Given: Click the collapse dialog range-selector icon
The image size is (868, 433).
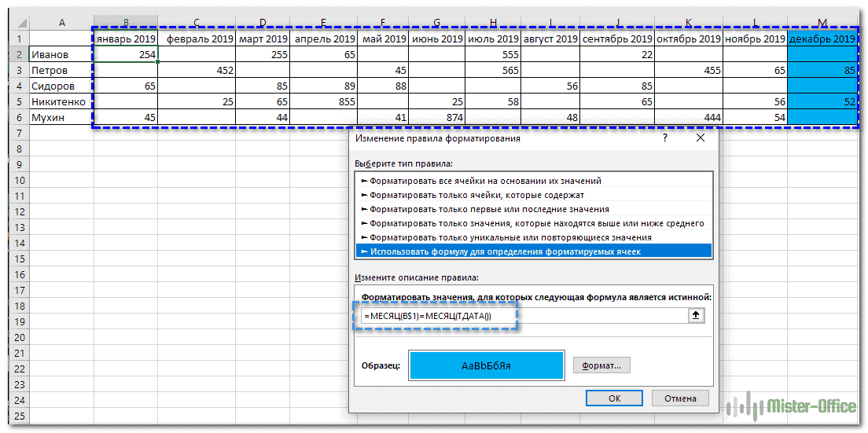Looking at the screenshot, I should tap(695, 315).
